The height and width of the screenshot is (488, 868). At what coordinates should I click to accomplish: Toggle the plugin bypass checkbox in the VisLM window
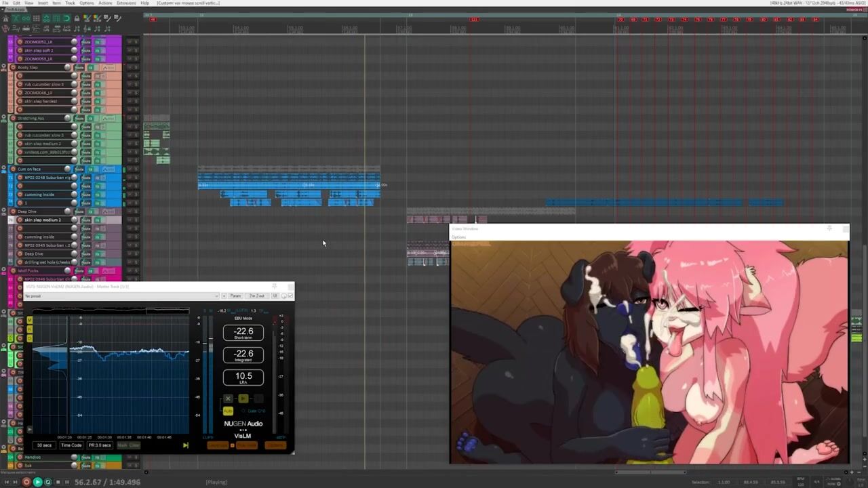pos(290,296)
